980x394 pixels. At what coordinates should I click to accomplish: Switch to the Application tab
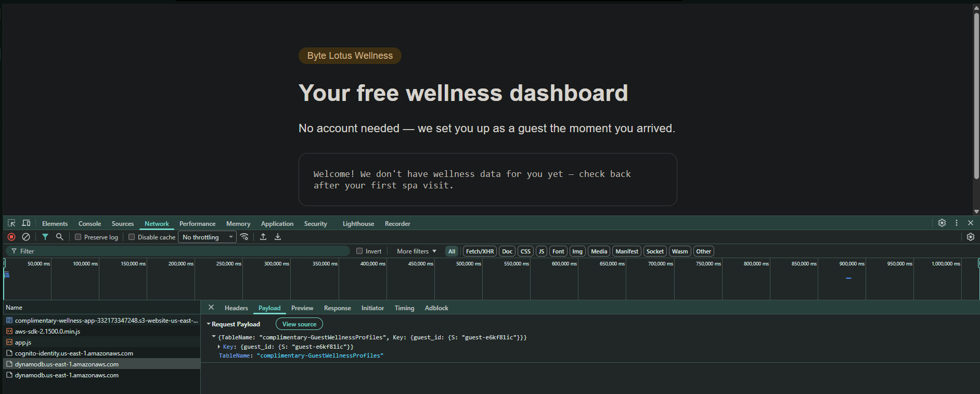(277, 224)
